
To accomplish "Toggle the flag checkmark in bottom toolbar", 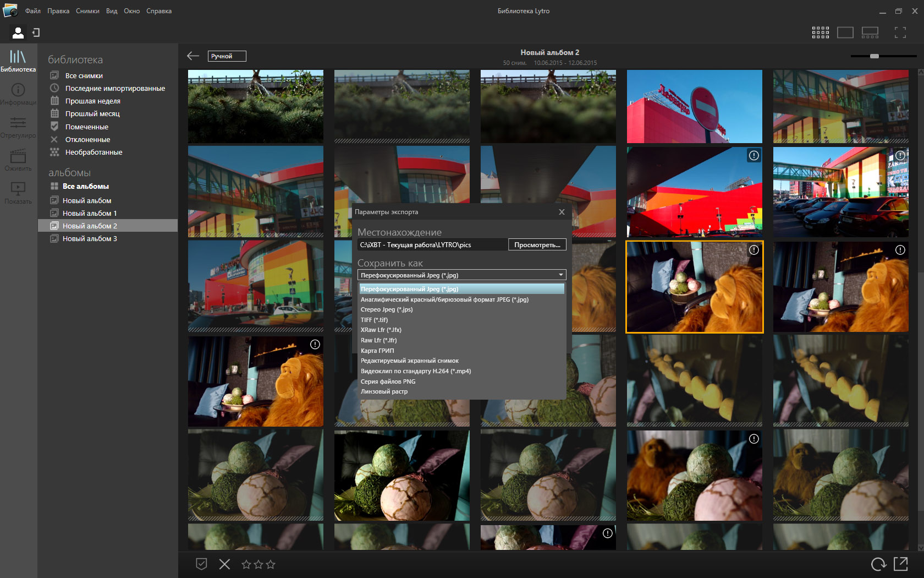I will [x=201, y=564].
